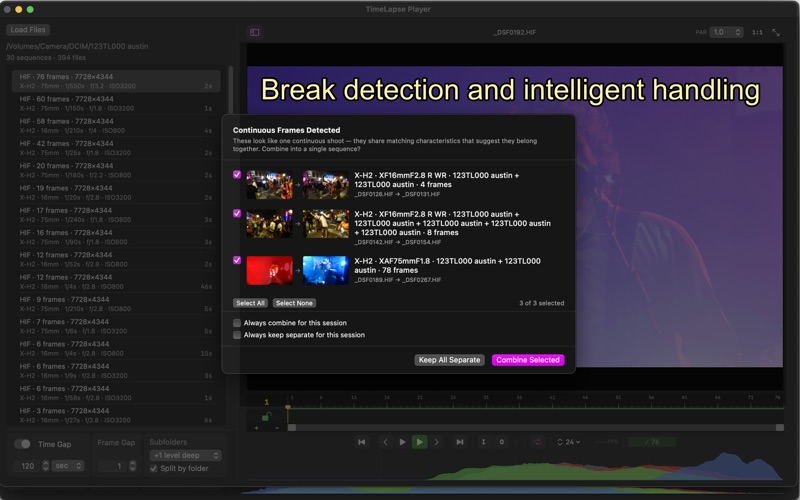Click the Time Gap 120 input field
The image size is (800, 500).
[x=28, y=466]
